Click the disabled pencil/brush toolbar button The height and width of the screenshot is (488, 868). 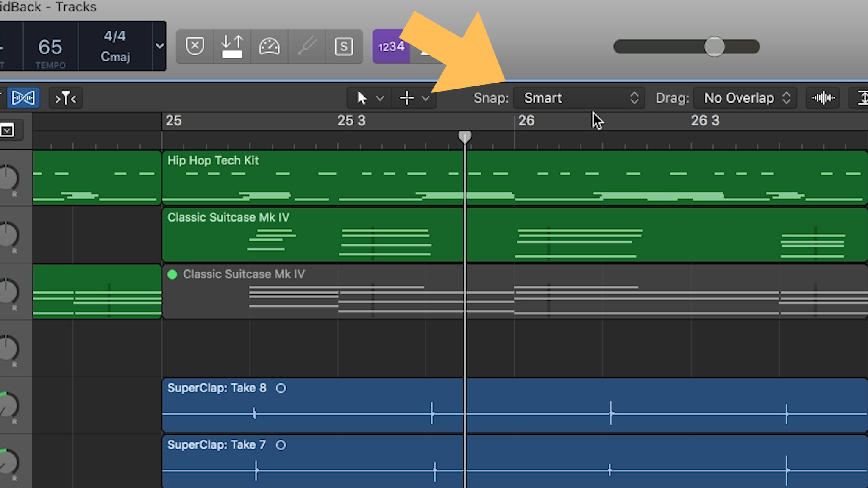click(307, 46)
